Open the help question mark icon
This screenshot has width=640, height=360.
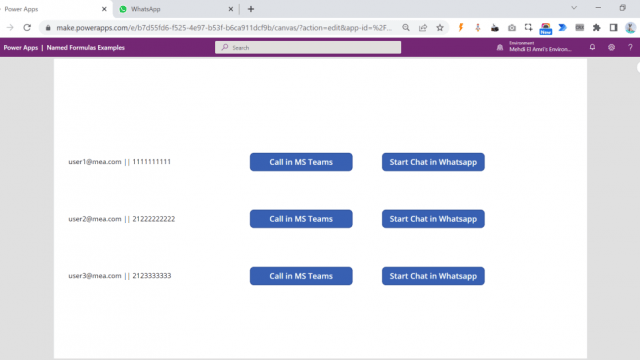pyautogui.click(x=630, y=47)
